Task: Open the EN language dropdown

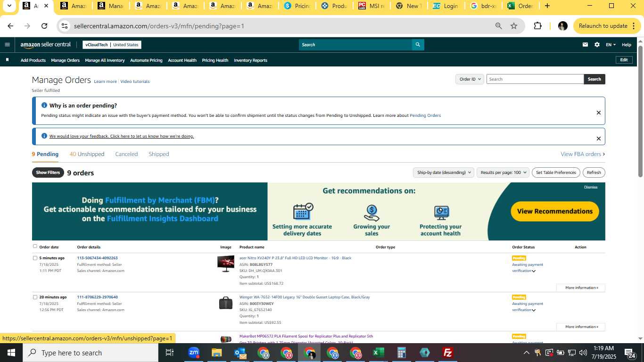Action: click(x=611, y=45)
